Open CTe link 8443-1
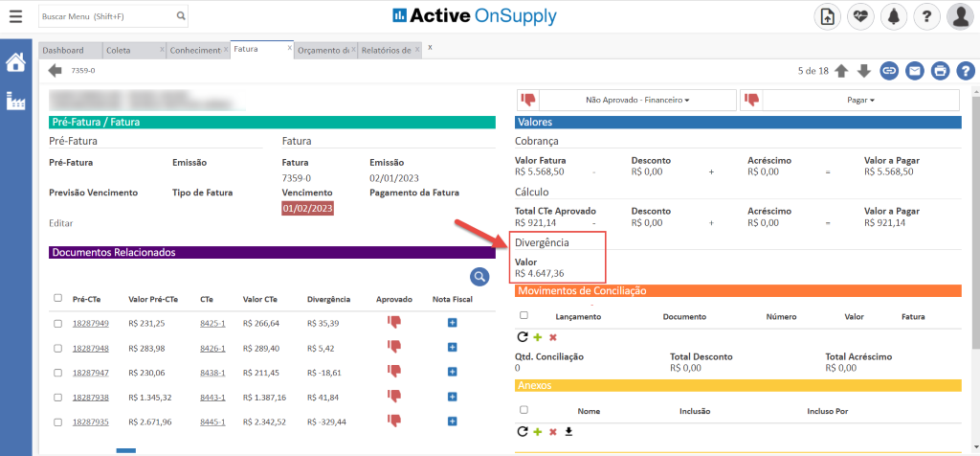 pyautogui.click(x=212, y=398)
